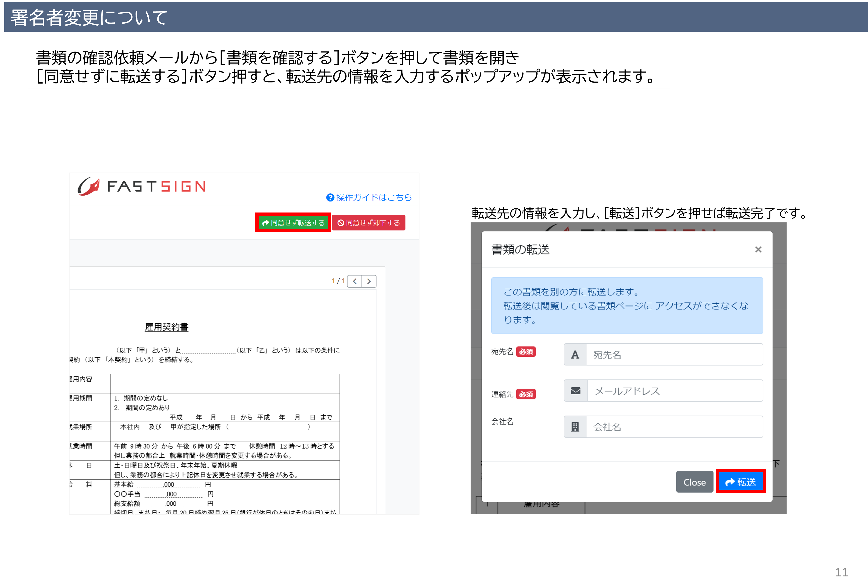The height and width of the screenshot is (588, 868).
Task: Click the 1 / 1 page indicator
Action: pyautogui.click(x=338, y=281)
